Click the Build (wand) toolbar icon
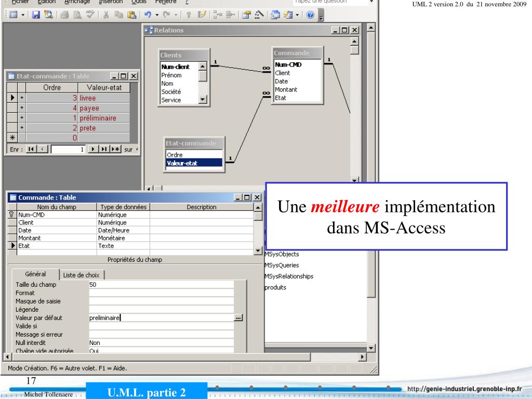 [259, 15]
